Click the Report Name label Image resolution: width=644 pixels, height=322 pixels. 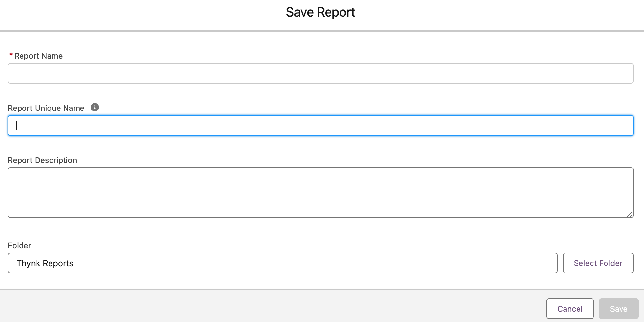pyautogui.click(x=38, y=56)
